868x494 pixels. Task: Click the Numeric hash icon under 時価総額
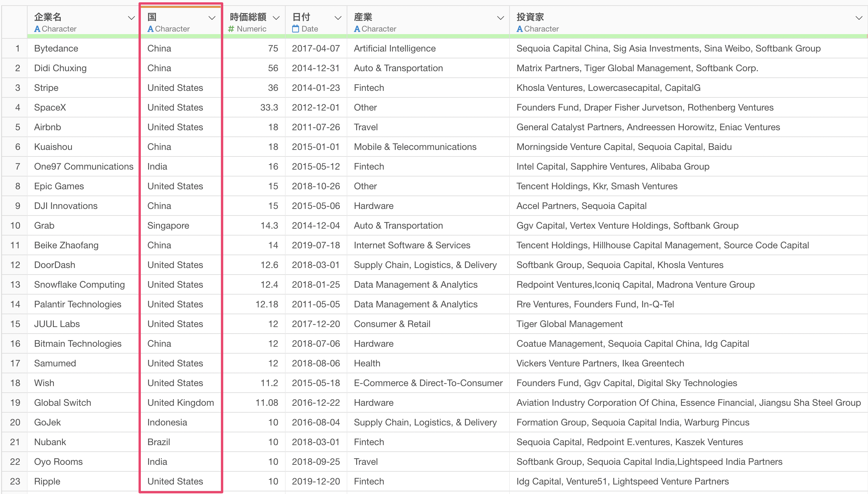231,29
